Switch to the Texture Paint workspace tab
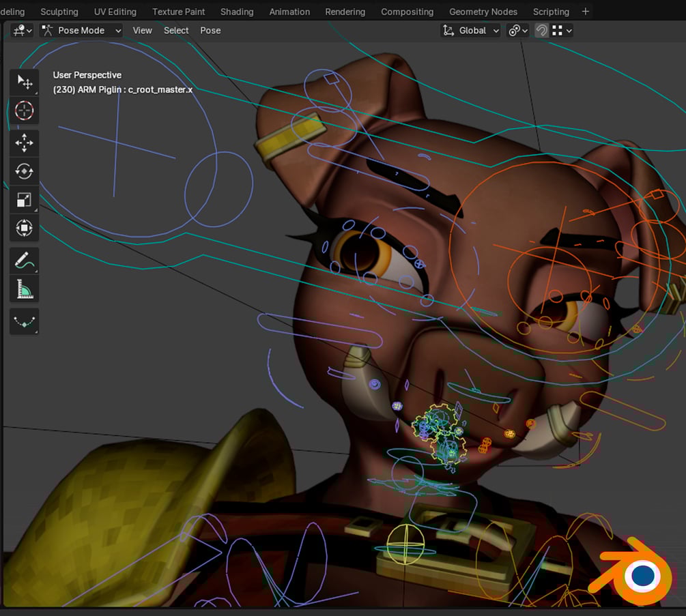This screenshot has height=616, width=686. coord(179,12)
